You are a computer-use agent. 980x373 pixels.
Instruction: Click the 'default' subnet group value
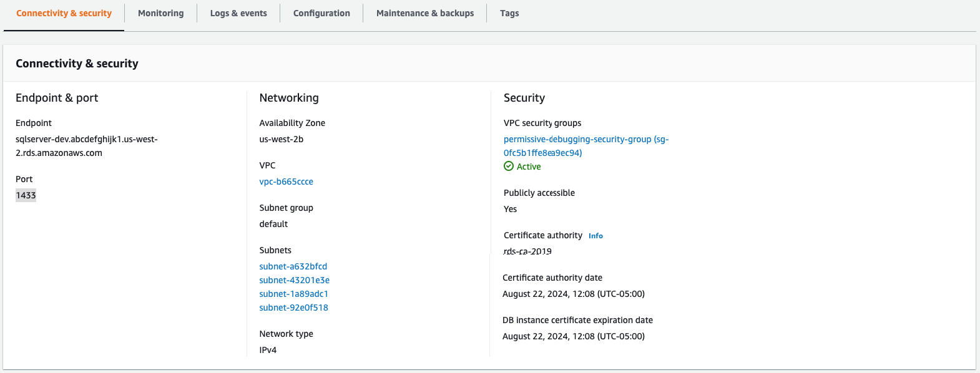(273, 224)
